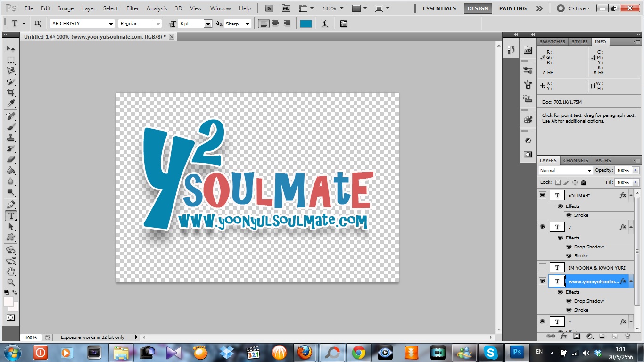The image size is (644, 362).
Task: Select the Eraser tool
Action: point(11,159)
